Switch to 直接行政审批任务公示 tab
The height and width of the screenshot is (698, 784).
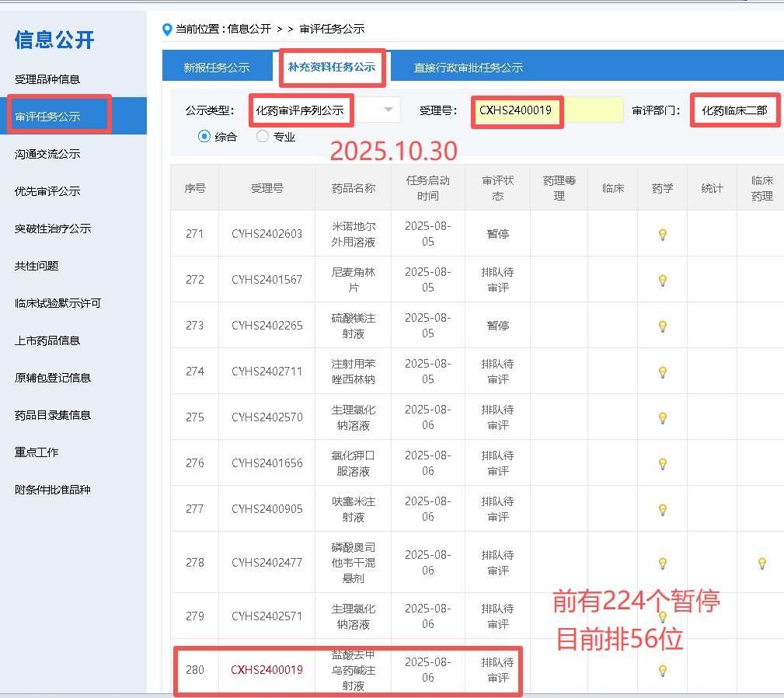[x=468, y=68]
